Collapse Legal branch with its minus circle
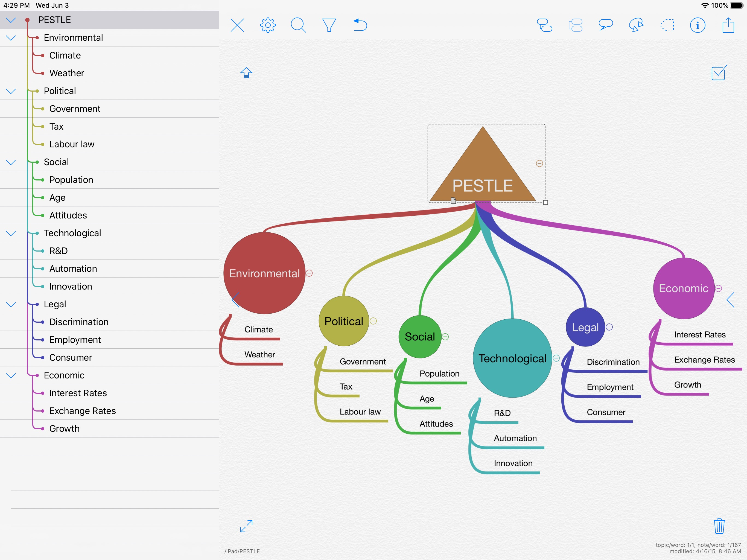This screenshot has height=560, width=747. click(609, 327)
